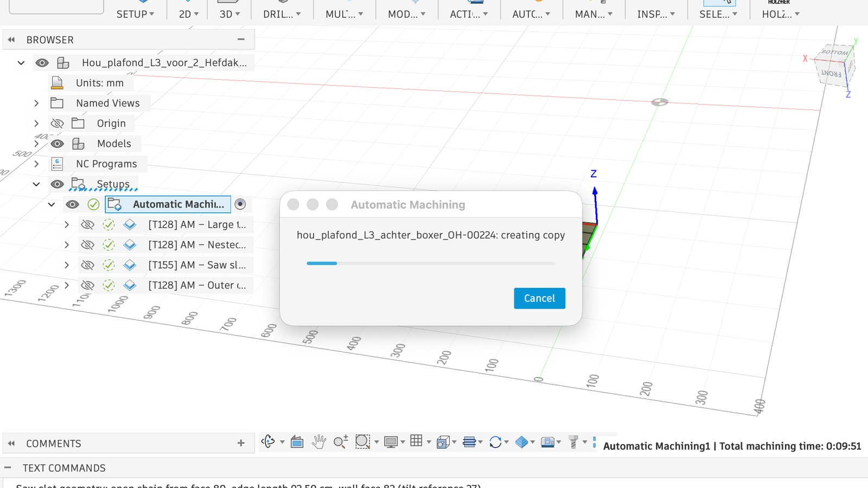Click the stacked blue layers icon in bottom toolbar
The height and width of the screenshot is (488, 868).
coord(469,442)
